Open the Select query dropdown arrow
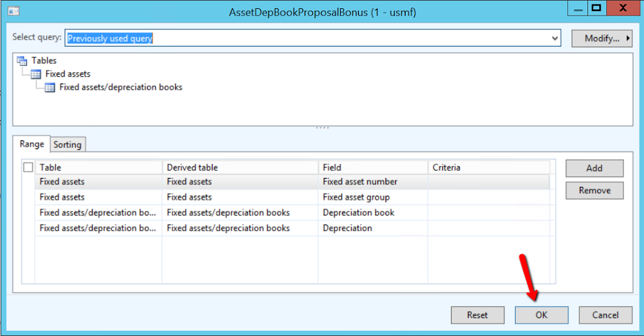This screenshot has width=644, height=336. coord(555,38)
